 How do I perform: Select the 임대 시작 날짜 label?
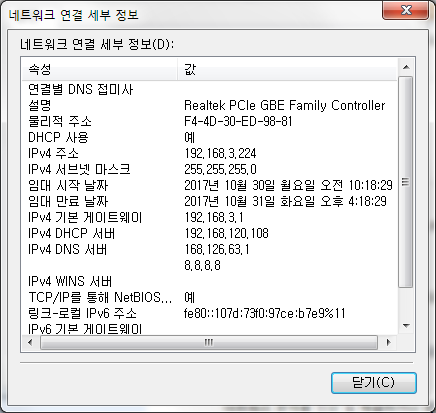[x=68, y=185]
